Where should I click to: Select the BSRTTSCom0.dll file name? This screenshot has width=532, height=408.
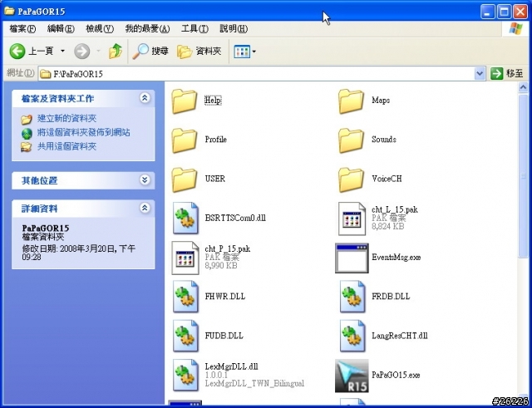coord(235,218)
